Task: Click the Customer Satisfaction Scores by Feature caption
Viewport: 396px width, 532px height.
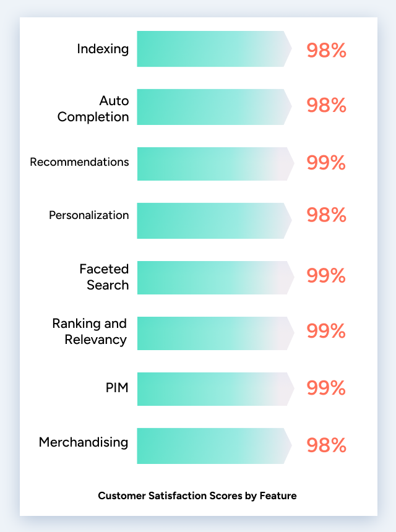Action: pos(197,496)
